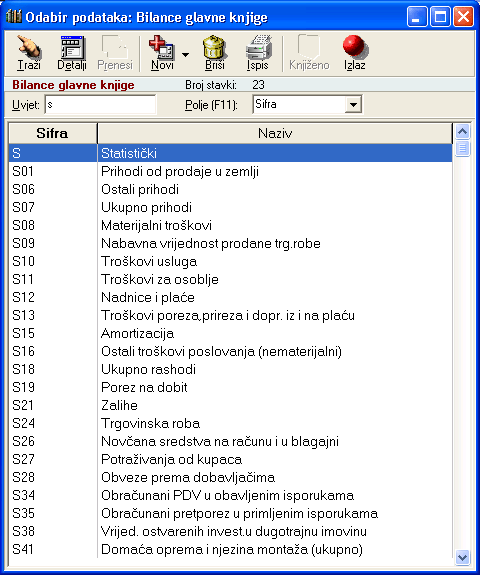Select the S19 Porez na dobit row
480x575 pixels.
(x=231, y=388)
